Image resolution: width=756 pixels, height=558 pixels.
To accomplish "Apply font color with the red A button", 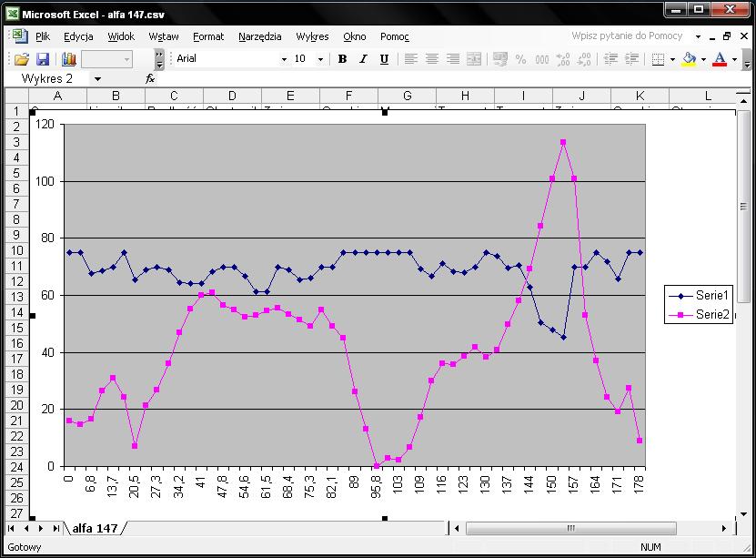I will 720,59.
